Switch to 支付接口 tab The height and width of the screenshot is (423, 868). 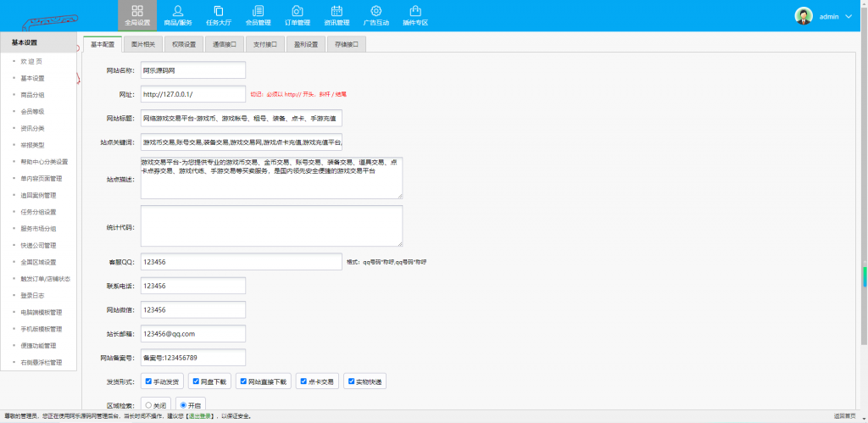tap(265, 45)
